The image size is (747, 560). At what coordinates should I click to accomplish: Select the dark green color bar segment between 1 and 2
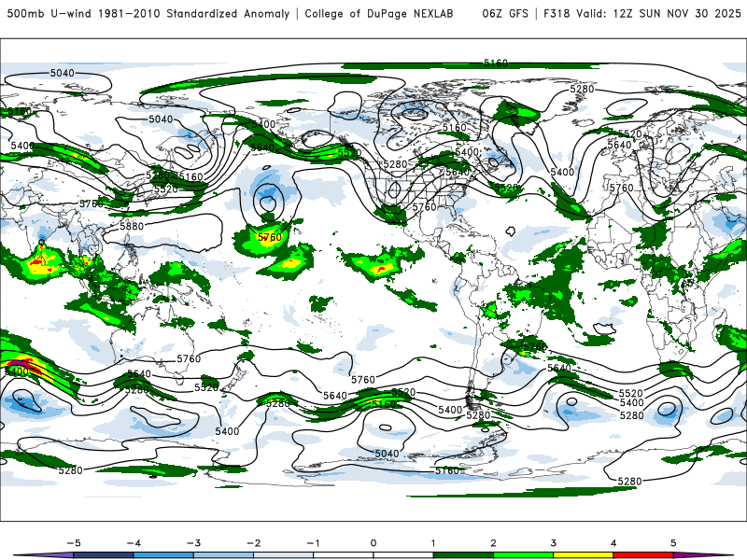[x=463, y=555]
